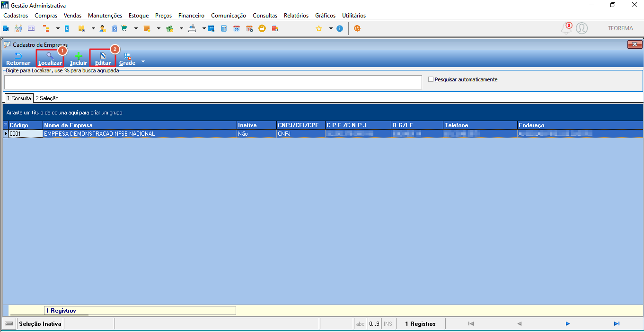The width and height of the screenshot is (644, 332).
Task: Expand dropdown next to orange note icon
Action: click(x=159, y=28)
